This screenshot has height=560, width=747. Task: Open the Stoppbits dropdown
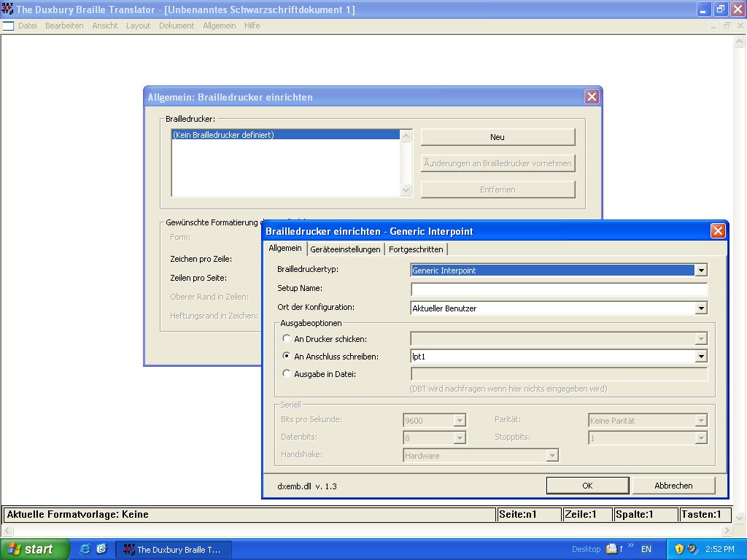tap(701, 437)
